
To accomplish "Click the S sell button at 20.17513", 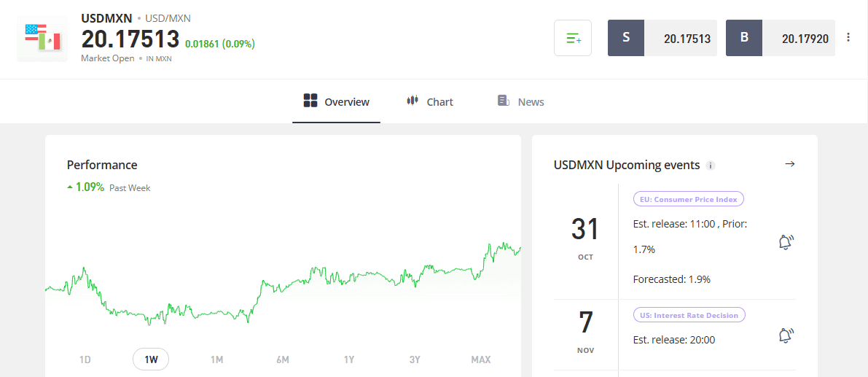I will tap(662, 38).
